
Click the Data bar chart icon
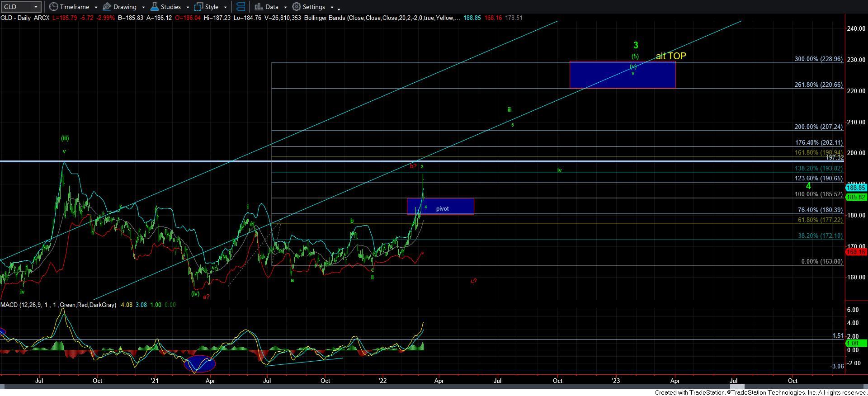259,7
